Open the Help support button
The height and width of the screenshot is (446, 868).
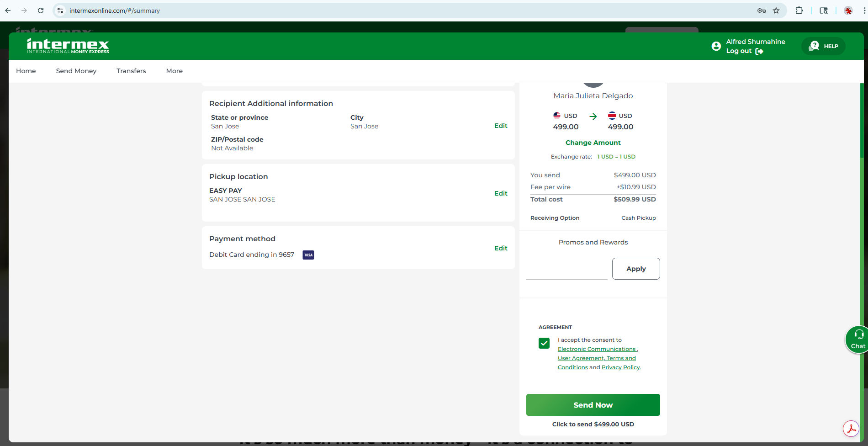[x=823, y=46]
